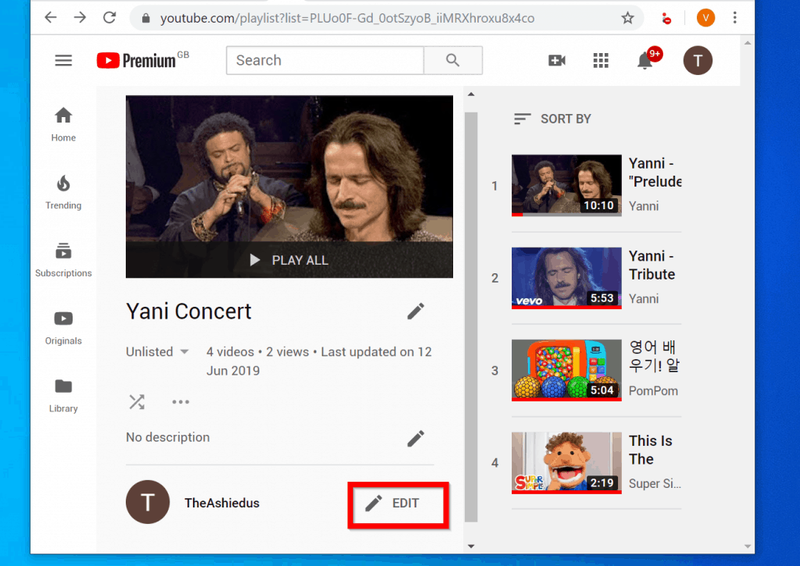Click the playlist panel scrollbar thumb
The height and width of the screenshot is (566, 800).
[x=471, y=317]
